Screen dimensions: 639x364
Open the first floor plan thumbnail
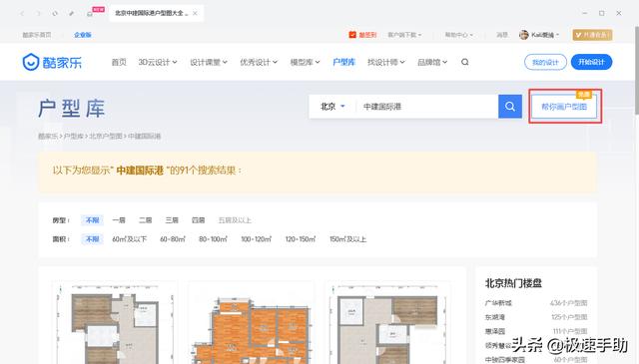(x=115, y=323)
